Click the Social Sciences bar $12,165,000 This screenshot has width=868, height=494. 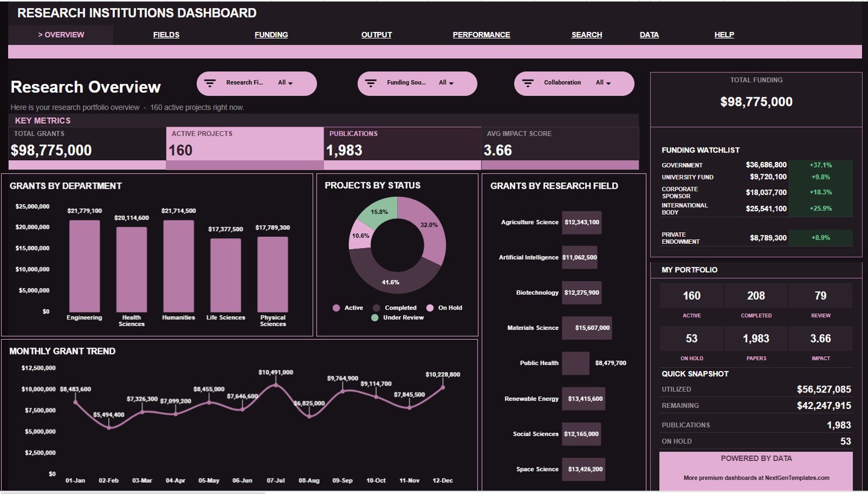click(x=581, y=434)
